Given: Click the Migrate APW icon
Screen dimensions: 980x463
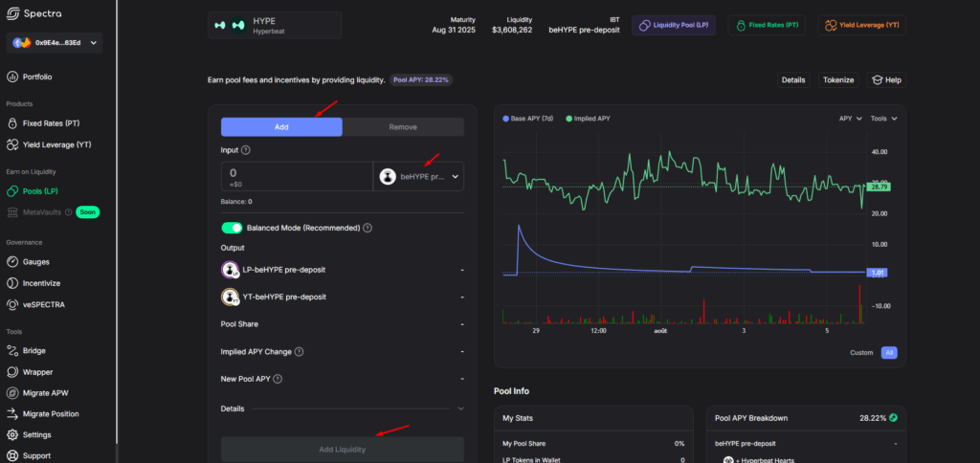Looking at the screenshot, I should (x=11, y=393).
